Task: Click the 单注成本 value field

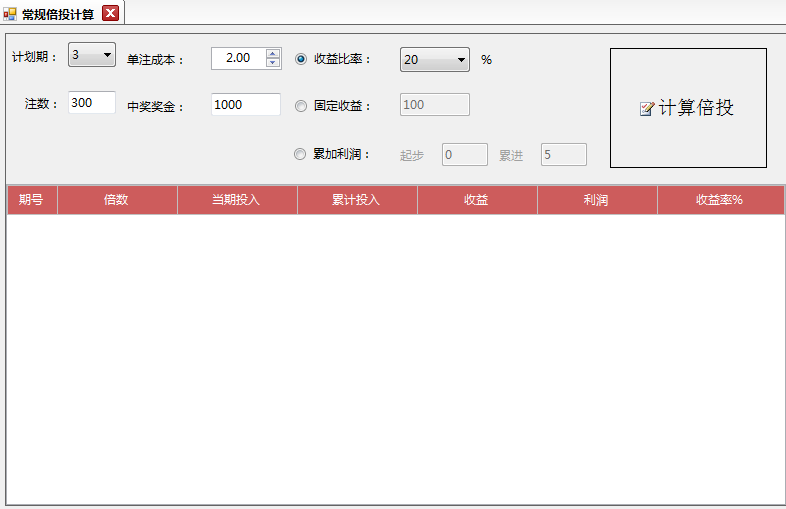Action: (237, 59)
